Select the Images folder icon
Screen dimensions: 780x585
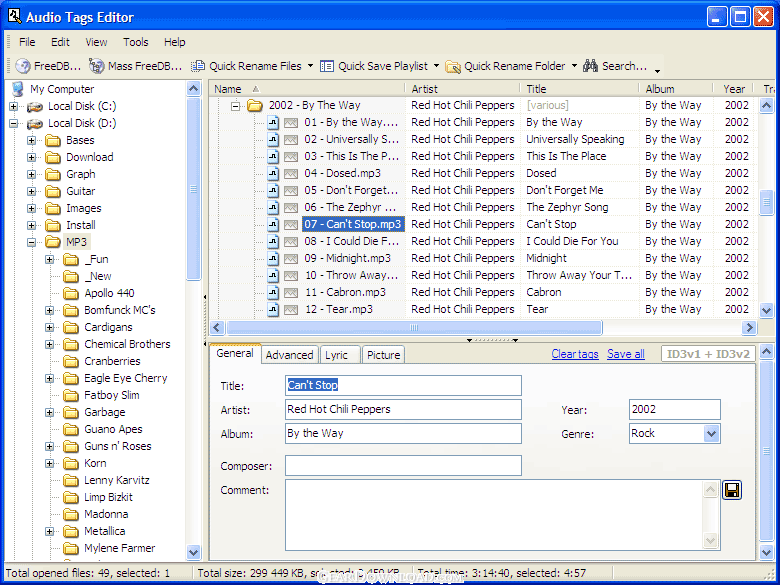pyautogui.click(x=53, y=208)
